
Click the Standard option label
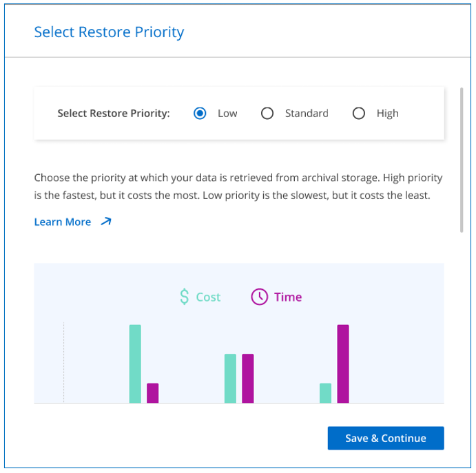pos(307,114)
